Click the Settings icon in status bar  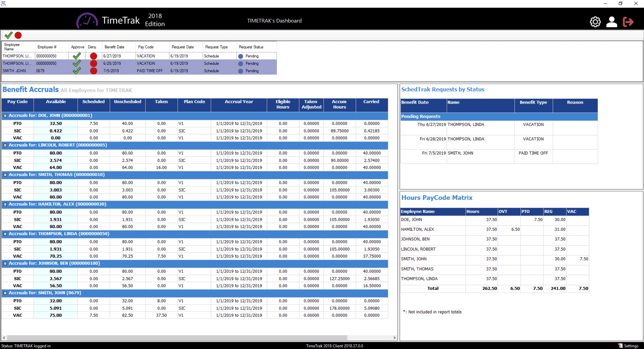(x=620, y=346)
